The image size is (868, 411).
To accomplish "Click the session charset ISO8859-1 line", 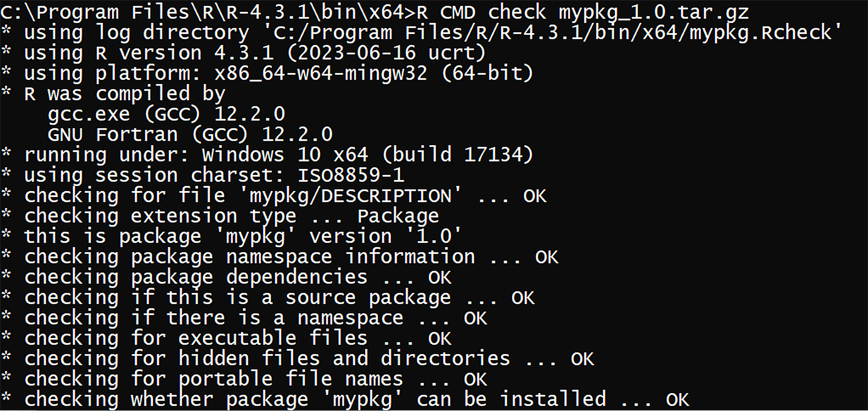I will pyautogui.click(x=203, y=175).
